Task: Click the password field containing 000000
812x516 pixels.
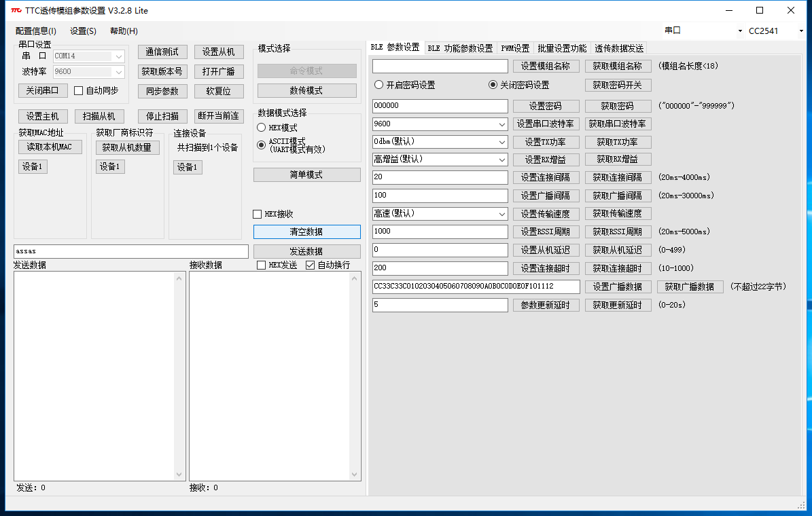Action: pyautogui.click(x=440, y=106)
